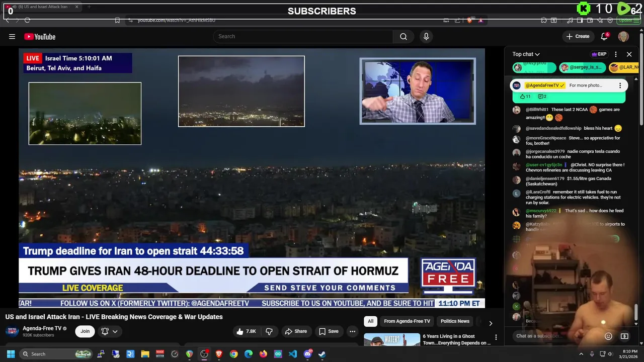Screen dimensions: 644x362
Task: Open @BillWhitt1 chat author name
Action: [537, 110]
